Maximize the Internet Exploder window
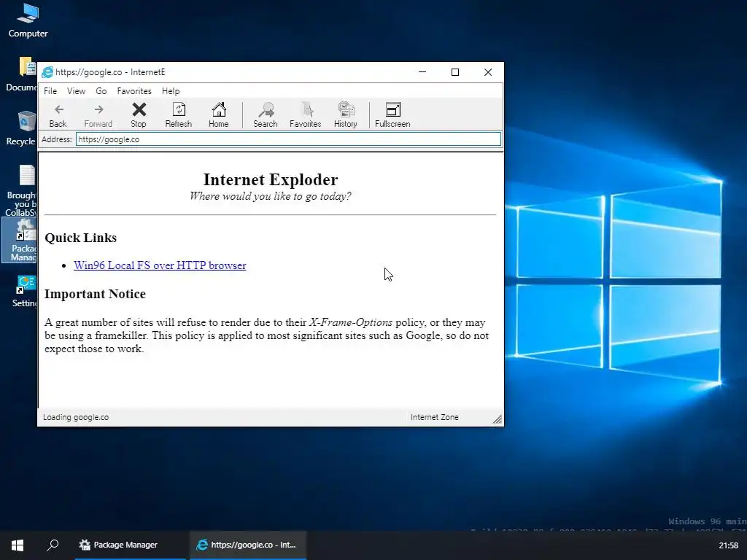The image size is (747, 560). click(455, 72)
